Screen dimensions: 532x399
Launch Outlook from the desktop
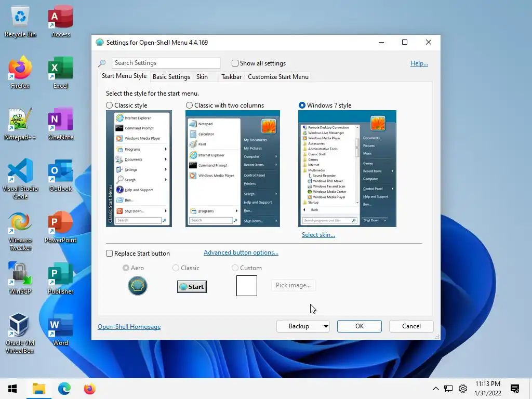coord(61,176)
